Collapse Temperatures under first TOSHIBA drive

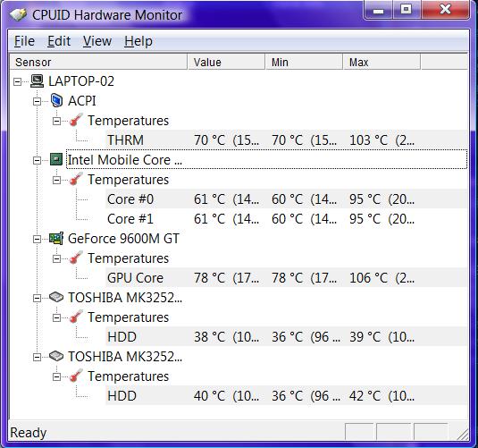[56, 317]
